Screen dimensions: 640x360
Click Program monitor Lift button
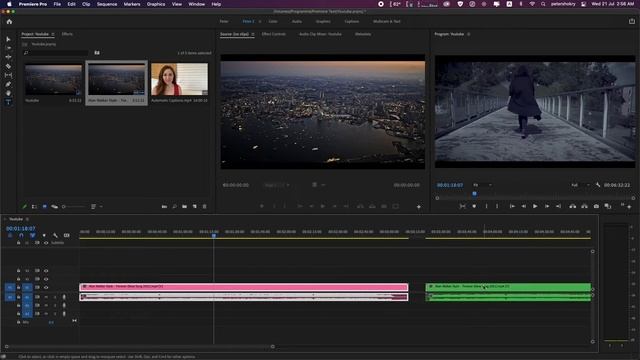573,207
